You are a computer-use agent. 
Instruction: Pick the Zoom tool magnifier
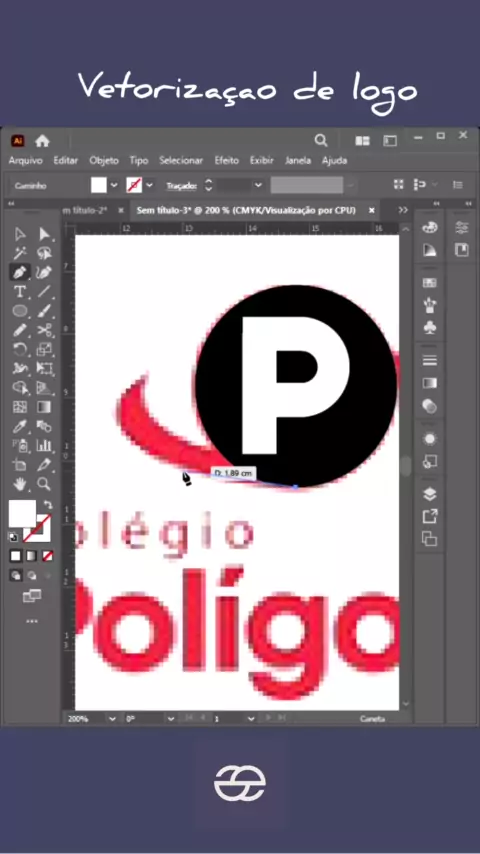44,483
